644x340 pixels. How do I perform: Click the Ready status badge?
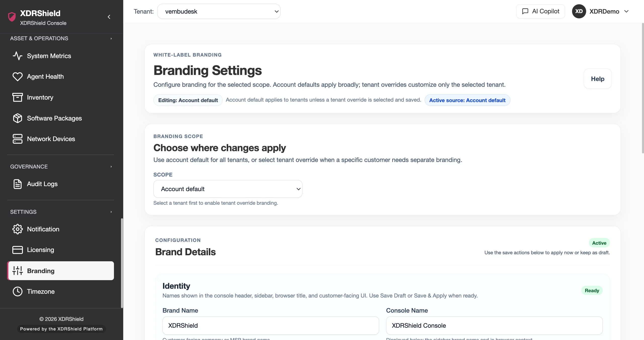point(592,290)
